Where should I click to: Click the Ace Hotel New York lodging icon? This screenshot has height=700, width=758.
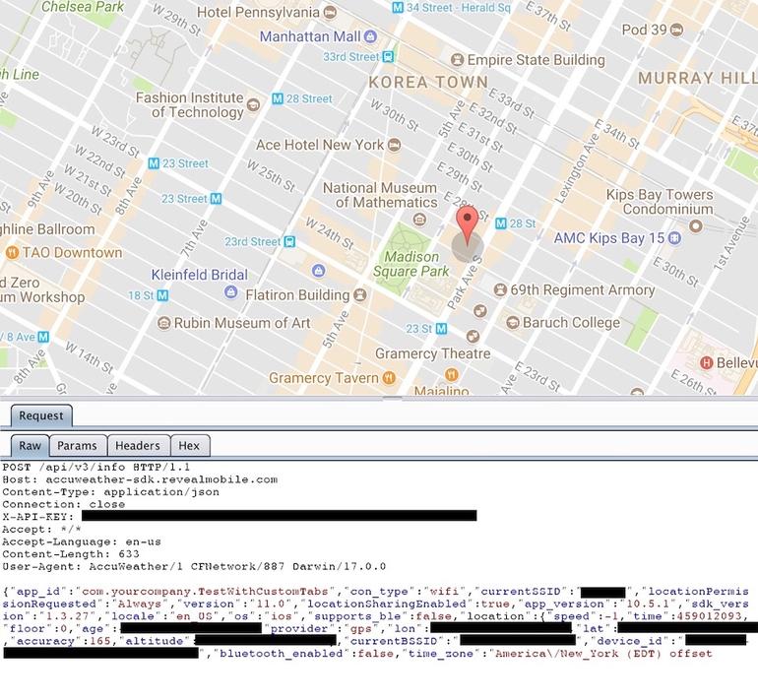(x=395, y=145)
